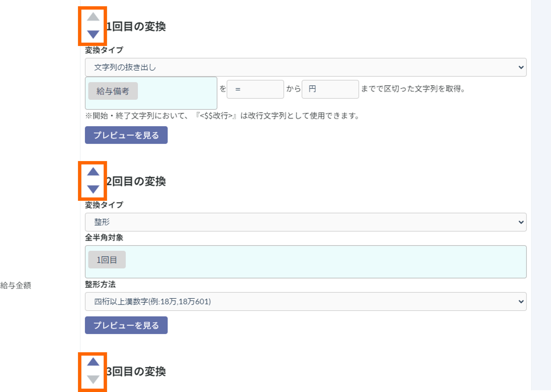Click プレビューを見る under 1回目の変換
551x392 pixels.
(126, 135)
